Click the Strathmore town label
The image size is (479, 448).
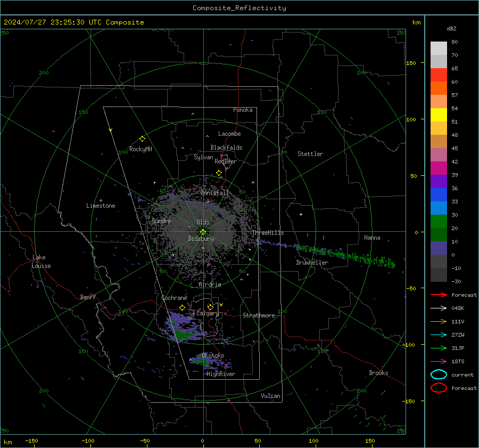coord(259,315)
